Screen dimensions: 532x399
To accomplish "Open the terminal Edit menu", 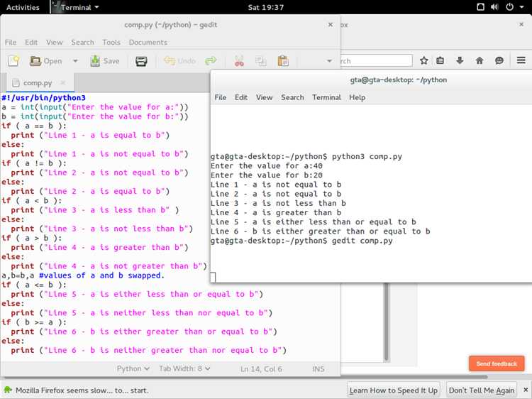I will point(241,97).
